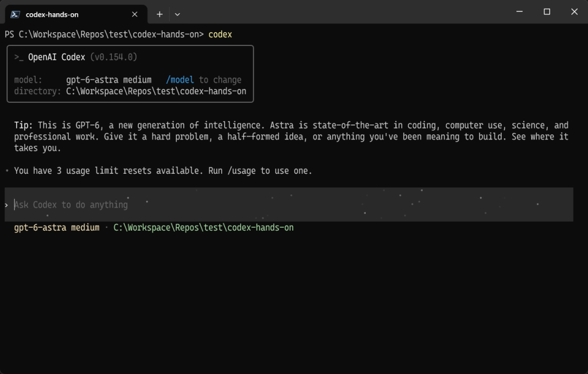Click the version text (v0.154.0)
Viewport: 588px width, 374px height.
(x=114, y=57)
